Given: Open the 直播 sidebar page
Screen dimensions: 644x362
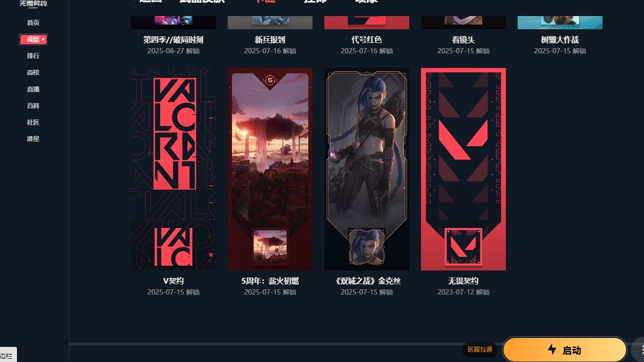Looking at the screenshot, I should point(33,89).
